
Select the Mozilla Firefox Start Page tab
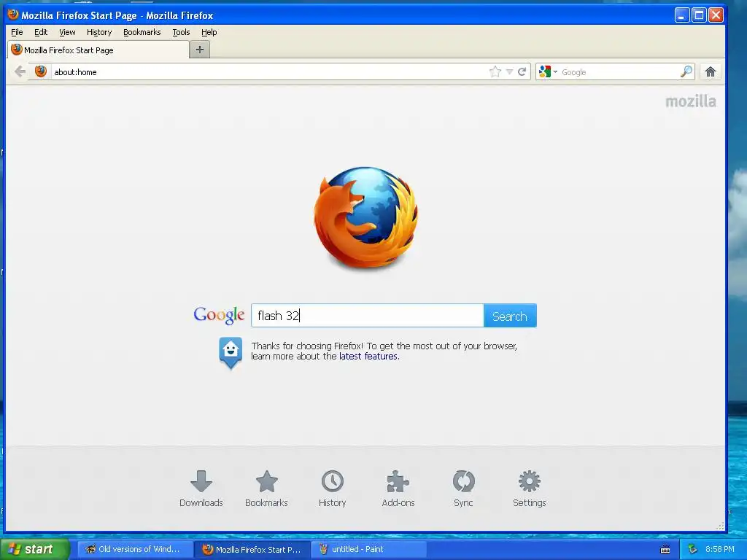[x=98, y=50]
